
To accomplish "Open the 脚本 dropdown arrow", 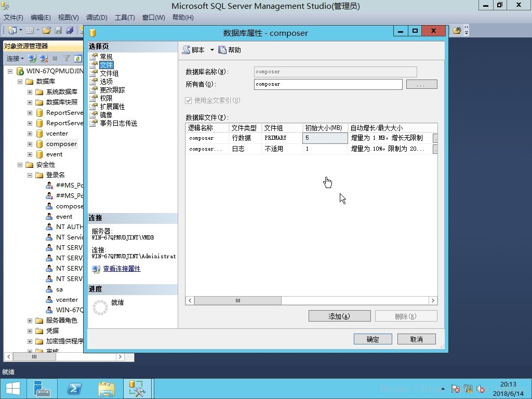I will coord(212,50).
